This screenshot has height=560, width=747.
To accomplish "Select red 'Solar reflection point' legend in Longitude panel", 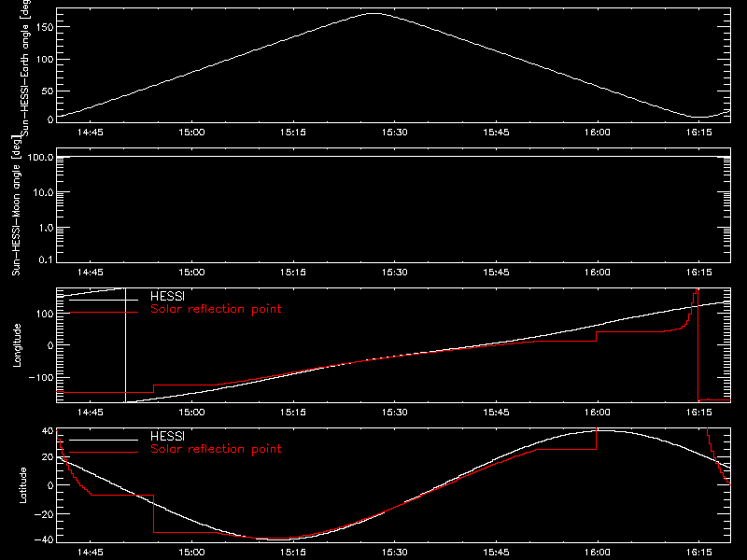I will click(x=216, y=309).
